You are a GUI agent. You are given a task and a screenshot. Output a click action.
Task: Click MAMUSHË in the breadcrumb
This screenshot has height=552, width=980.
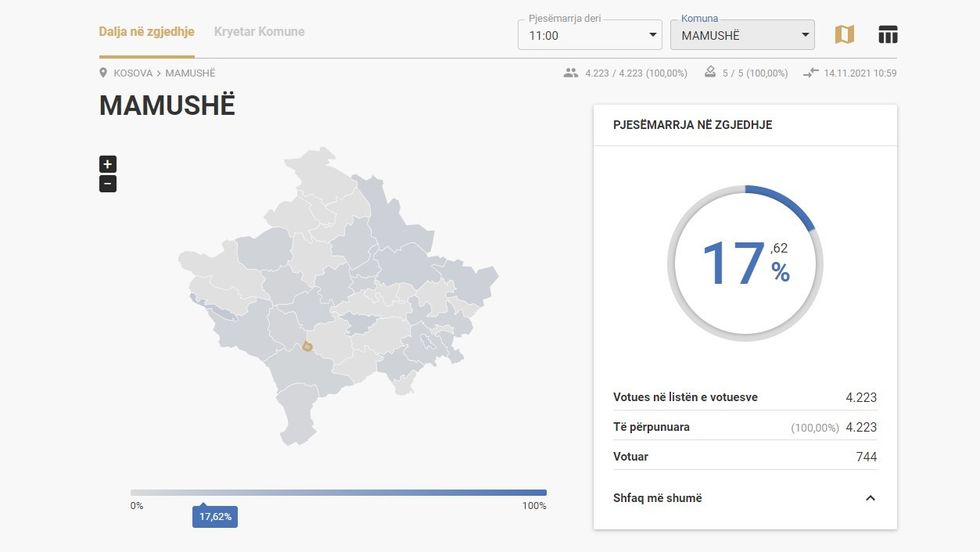coord(190,73)
